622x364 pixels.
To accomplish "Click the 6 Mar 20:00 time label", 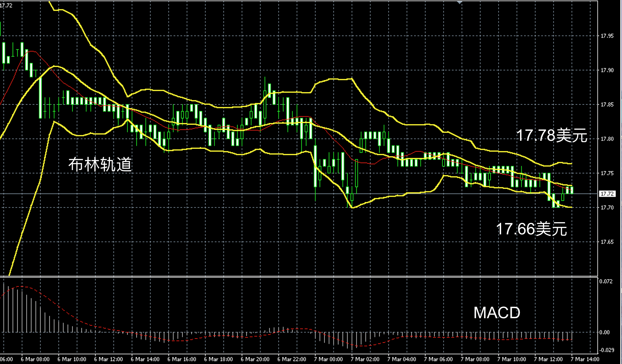I will click(x=255, y=359).
